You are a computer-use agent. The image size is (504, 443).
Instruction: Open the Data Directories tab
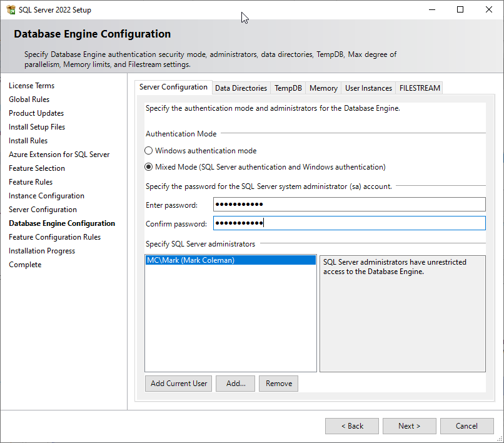point(241,88)
